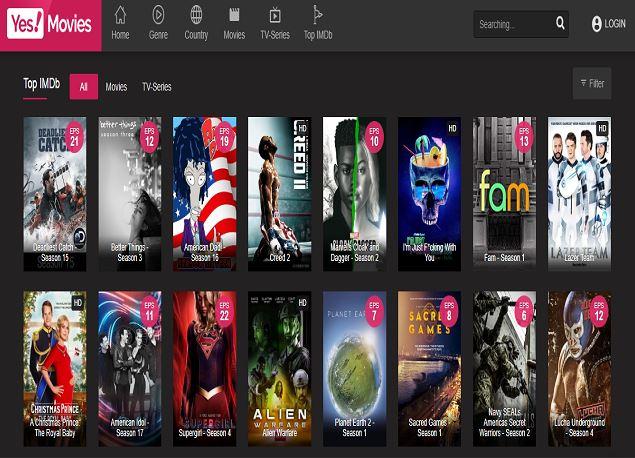Switch to the TV-Series filter tab
635x458 pixels.
point(157,87)
